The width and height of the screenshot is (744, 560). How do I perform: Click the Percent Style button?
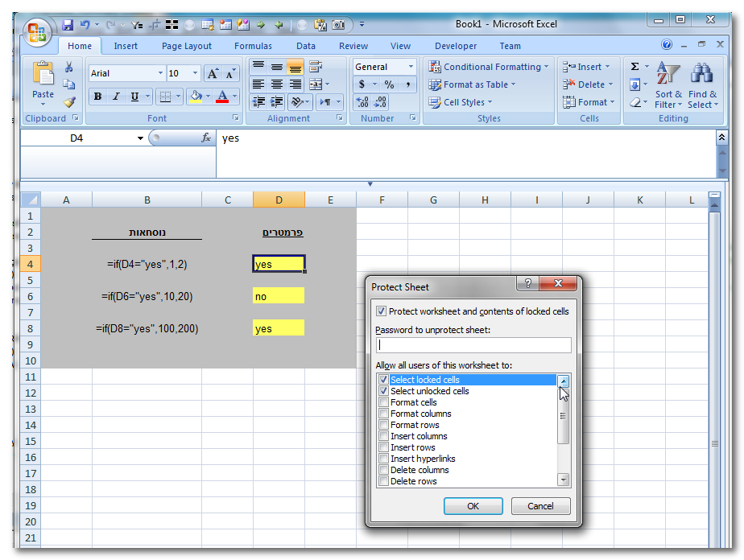(389, 84)
